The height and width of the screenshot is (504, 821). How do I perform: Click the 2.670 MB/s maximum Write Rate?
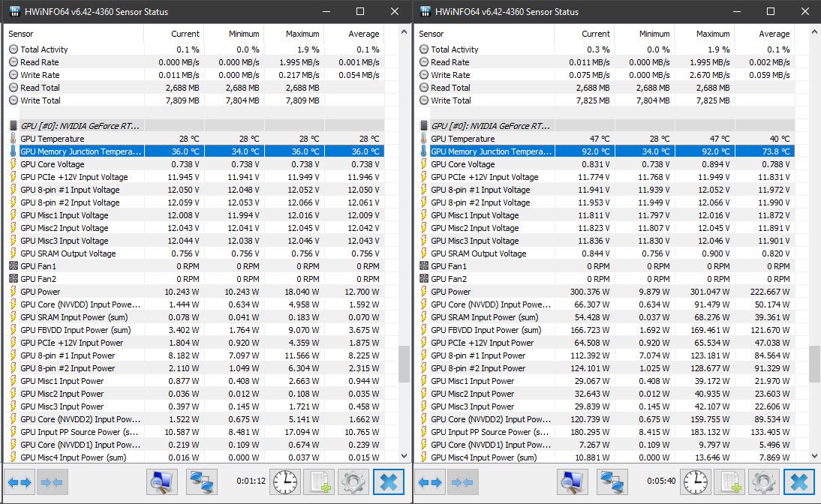pyautogui.click(x=709, y=75)
